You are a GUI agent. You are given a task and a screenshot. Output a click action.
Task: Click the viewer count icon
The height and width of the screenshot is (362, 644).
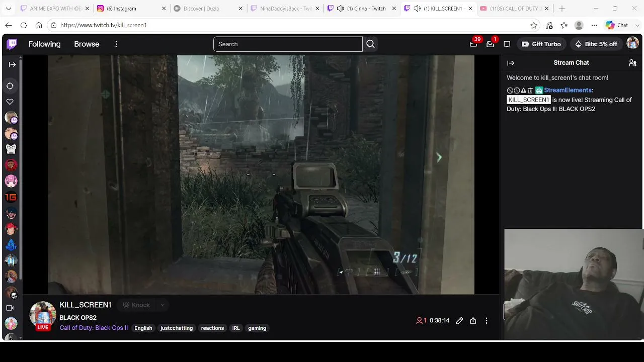[x=419, y=321]
